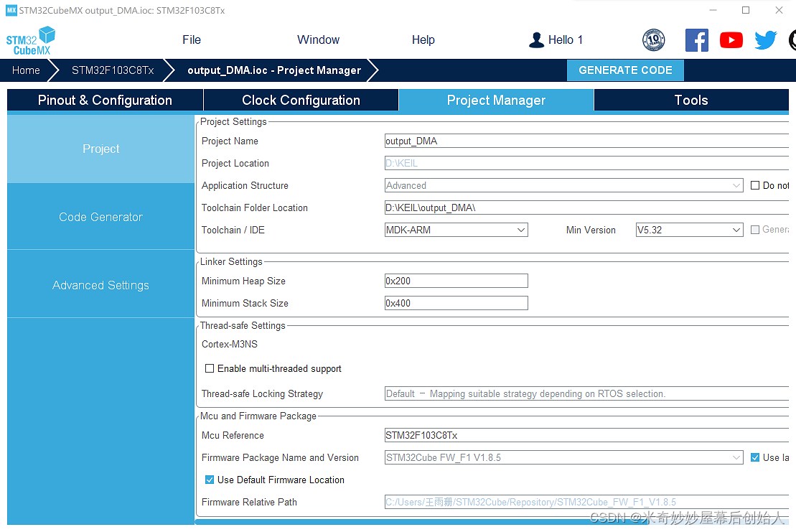Click the Project Location field
Screen dimensions: 796x532
pos(586,163)
